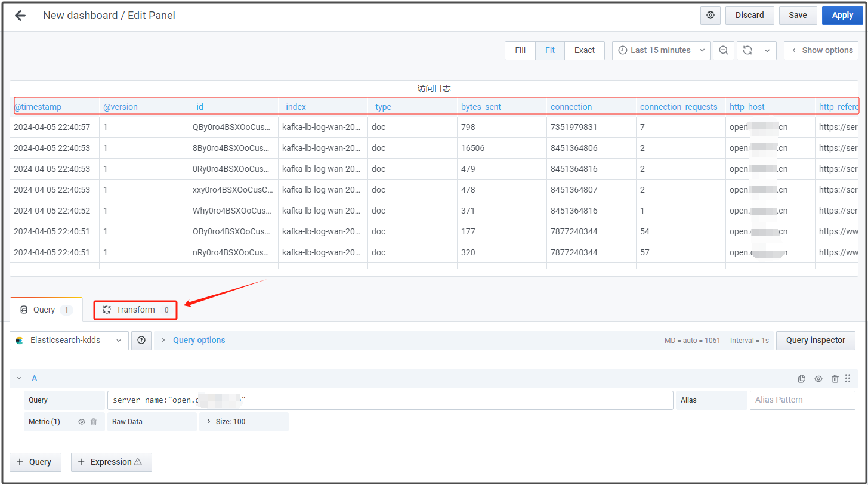868x485 pixels.
Task: Toggle visibility of query A eye icon
Action: click(818, 379)
